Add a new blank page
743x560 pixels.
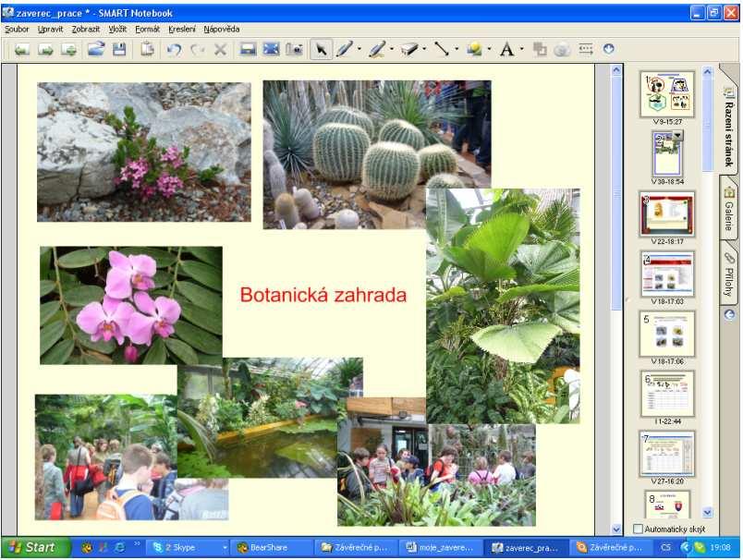(68, 49)
